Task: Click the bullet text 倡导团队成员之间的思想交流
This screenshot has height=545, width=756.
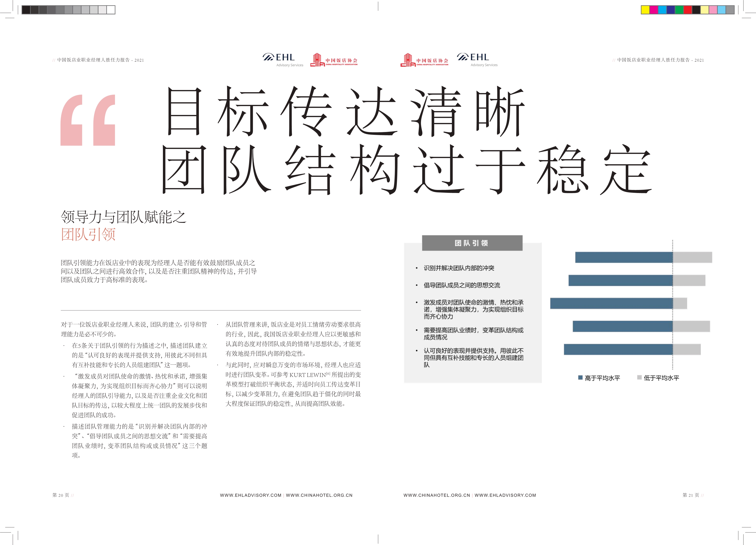Action: pos(462,285)
